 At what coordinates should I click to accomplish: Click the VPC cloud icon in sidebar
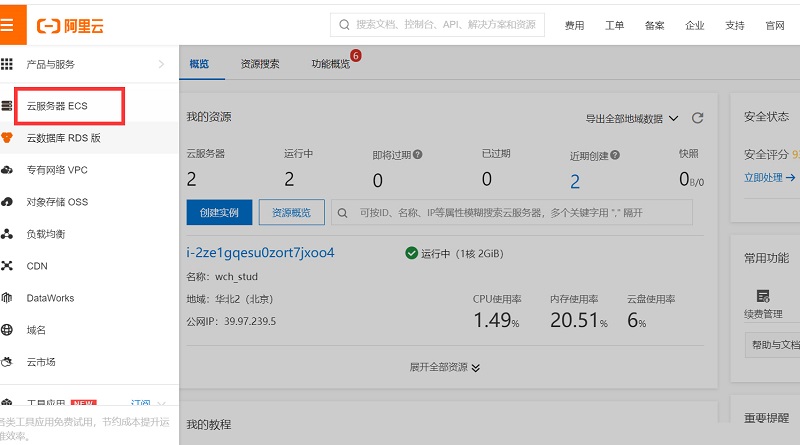tap(7, 170)
